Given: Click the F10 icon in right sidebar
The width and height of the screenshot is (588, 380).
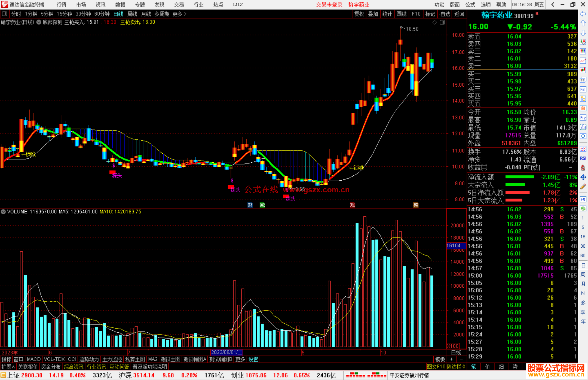Looking at the screenshot, I should 583,89.
